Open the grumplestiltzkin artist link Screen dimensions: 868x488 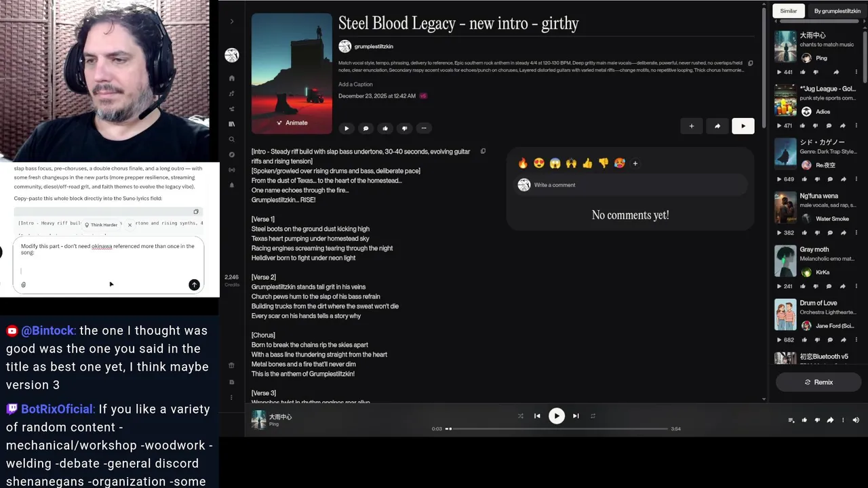[374, 47]
